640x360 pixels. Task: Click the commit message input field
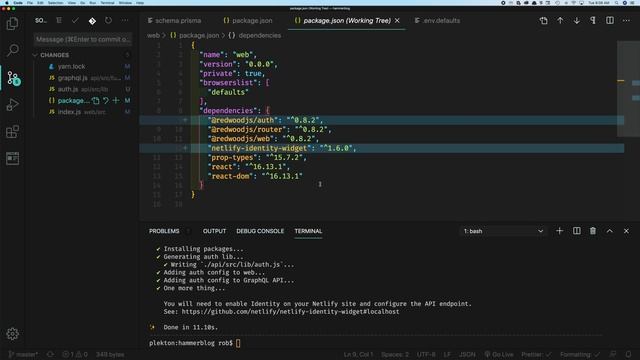click(83, 39)
